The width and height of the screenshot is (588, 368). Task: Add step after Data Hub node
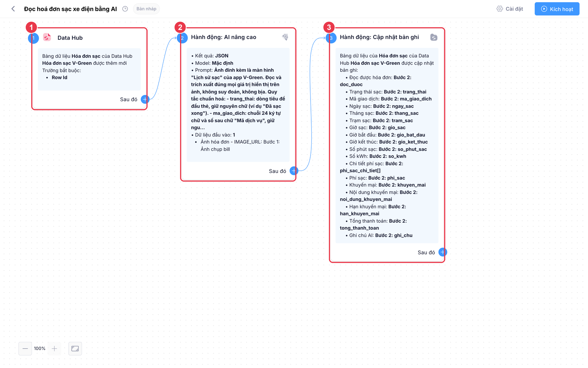pos(145,99)
